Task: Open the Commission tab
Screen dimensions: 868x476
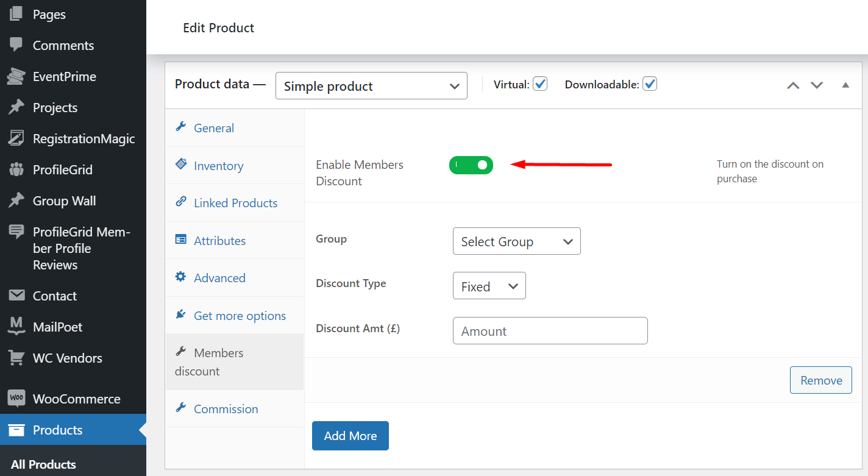Action: [226, 408]
